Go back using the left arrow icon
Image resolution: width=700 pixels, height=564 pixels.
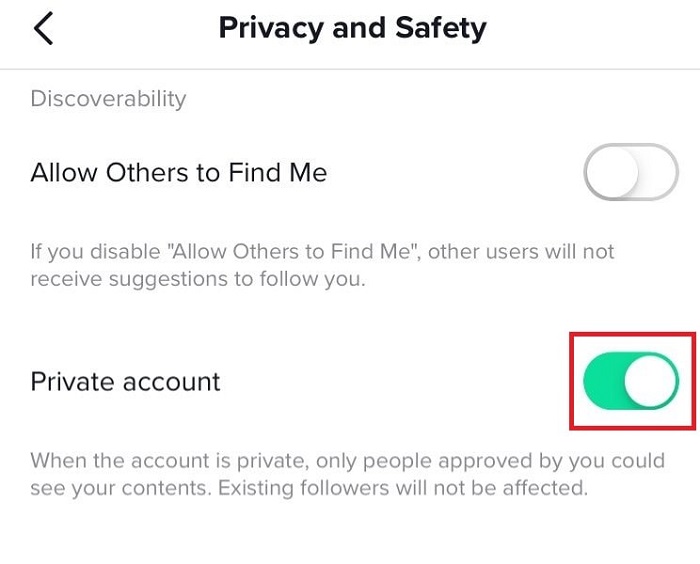[43, 28]
